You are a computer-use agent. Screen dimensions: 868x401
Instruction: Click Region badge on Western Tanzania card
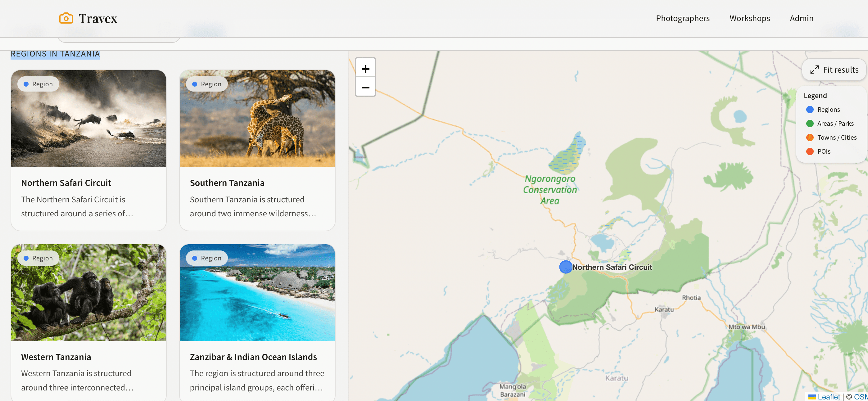click(x=38, y=258)
